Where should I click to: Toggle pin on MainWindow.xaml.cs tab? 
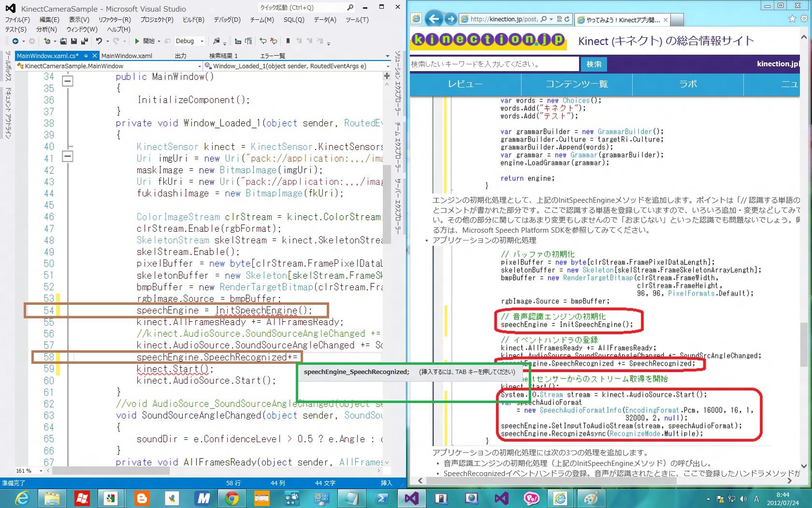click(x=86, y=56)
